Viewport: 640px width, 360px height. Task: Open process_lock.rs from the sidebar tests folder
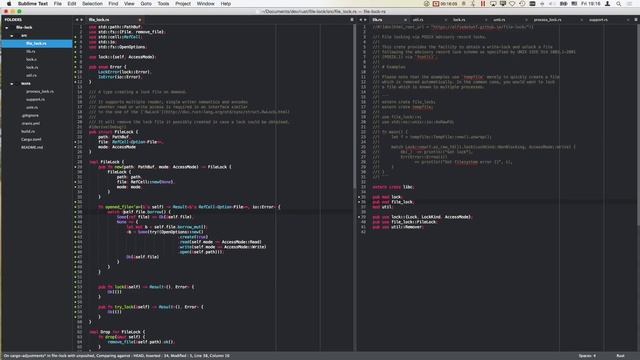[x=40, y=91]
